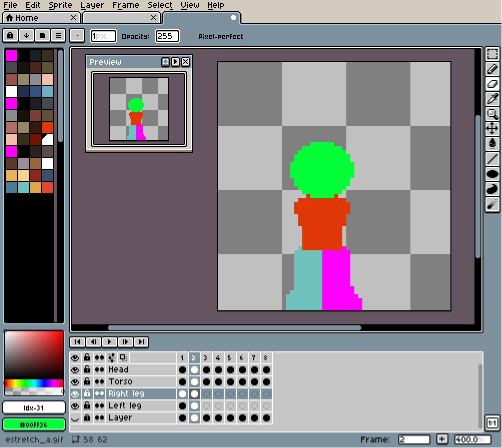
Task: Pick the top-left magenta palette swatch
Action: click(x=11, y=56)
